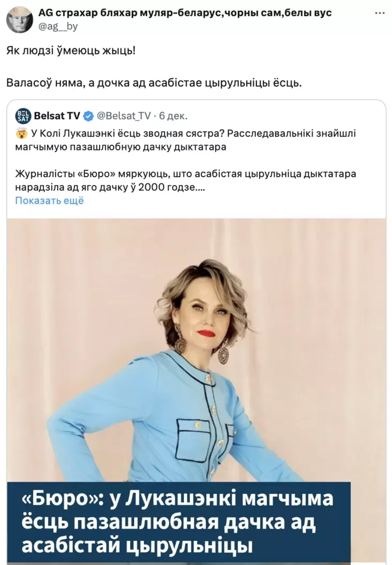The width and height of the screenshot is (392, 565).
Task: Click the ag__by profile avatar
Action: click(19, 19)
